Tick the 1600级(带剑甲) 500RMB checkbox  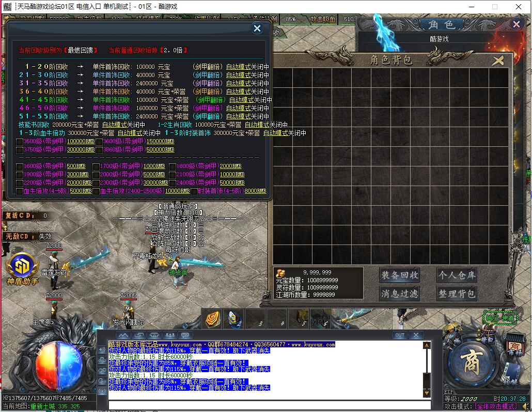(20, 166)
